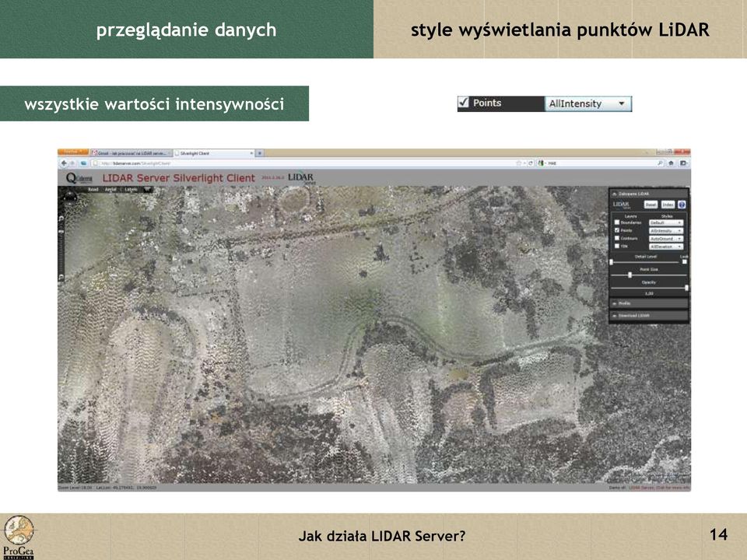
Task: Go to the browser Home page icon
Action: click(x=672, y=163)
